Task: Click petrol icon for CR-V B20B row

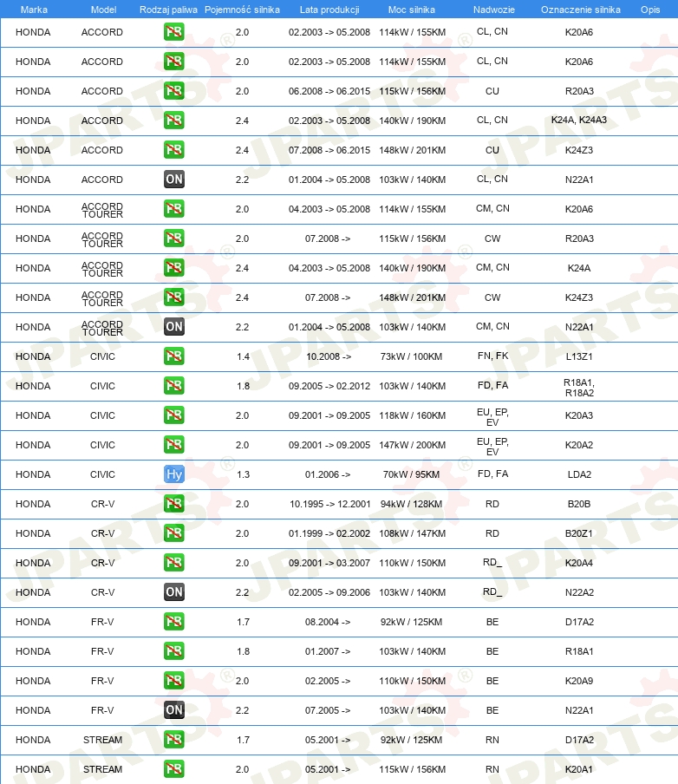Action: coord(174,504)
